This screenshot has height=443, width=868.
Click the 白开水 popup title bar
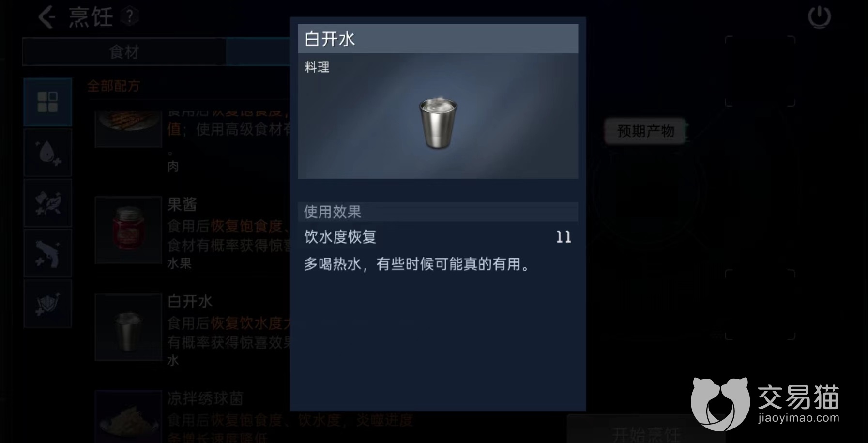438,39
